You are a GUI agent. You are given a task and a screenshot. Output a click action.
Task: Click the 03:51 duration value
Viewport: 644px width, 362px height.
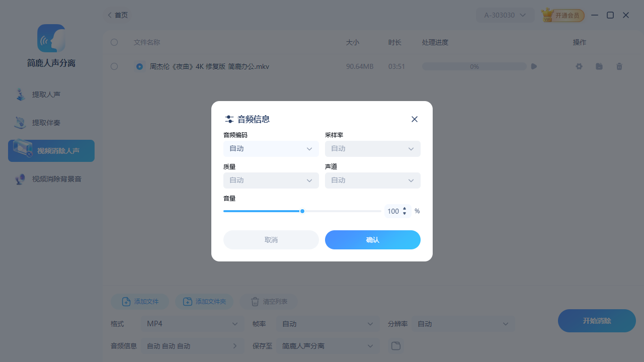point(396,66)
